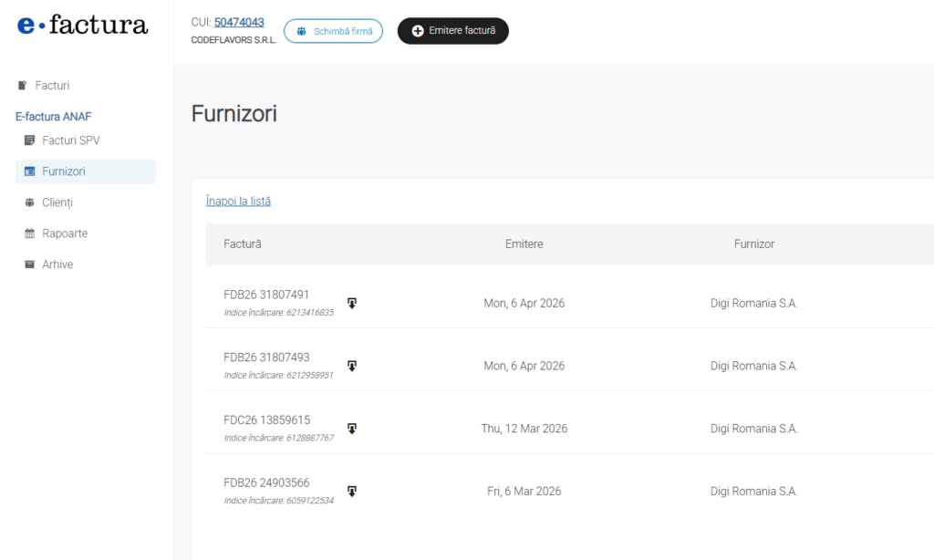Click the Arhive box icon
934x560 pixels.
(29, 264)
